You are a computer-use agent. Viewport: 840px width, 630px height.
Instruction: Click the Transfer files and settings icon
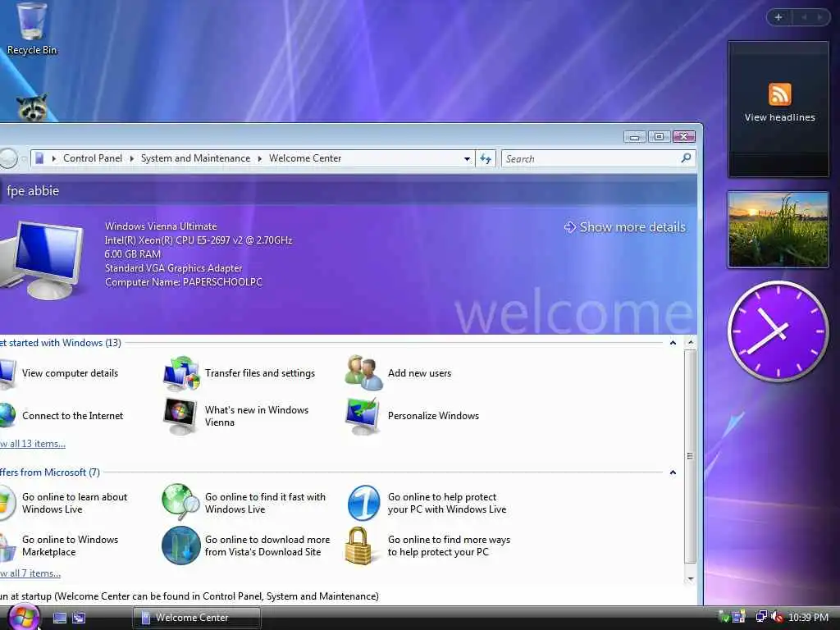point(181,373)
